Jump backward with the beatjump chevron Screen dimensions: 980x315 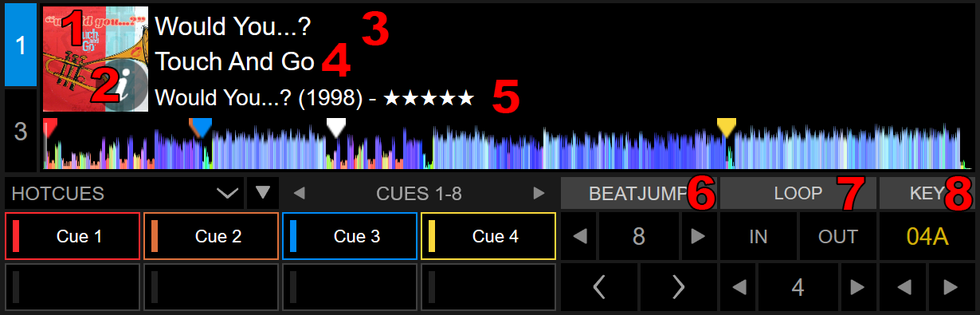[x=600, y=287]
